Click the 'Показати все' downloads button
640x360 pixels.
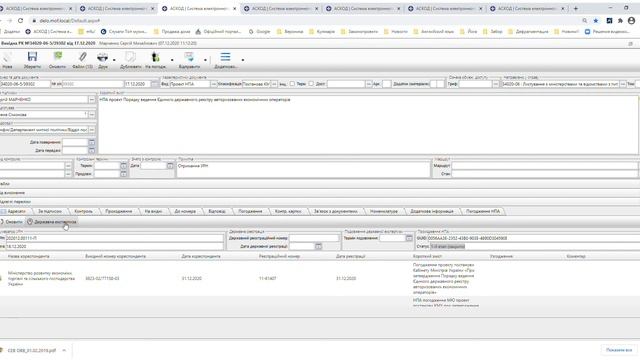[x=619, y=350]
